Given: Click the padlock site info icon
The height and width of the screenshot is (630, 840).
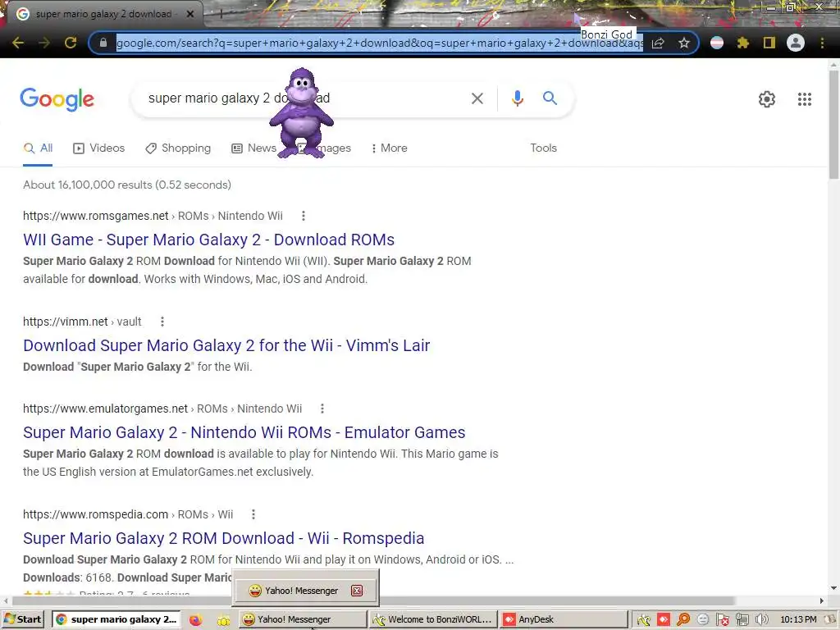Looking at the screenshot, I should [x=103, y=43].
